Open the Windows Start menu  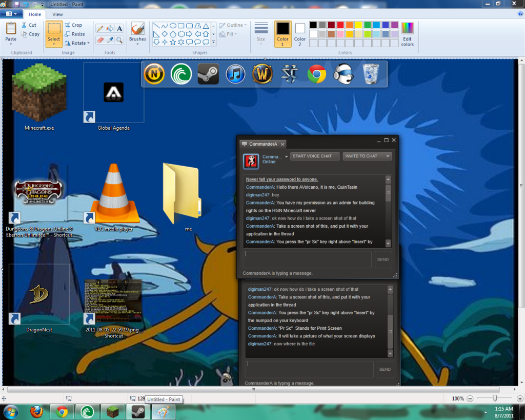(10, 412)
